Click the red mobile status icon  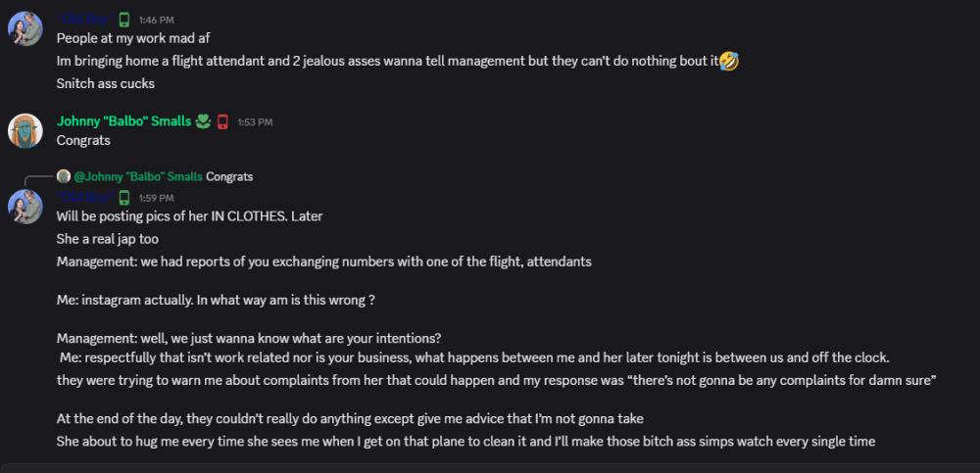[222, 121]
